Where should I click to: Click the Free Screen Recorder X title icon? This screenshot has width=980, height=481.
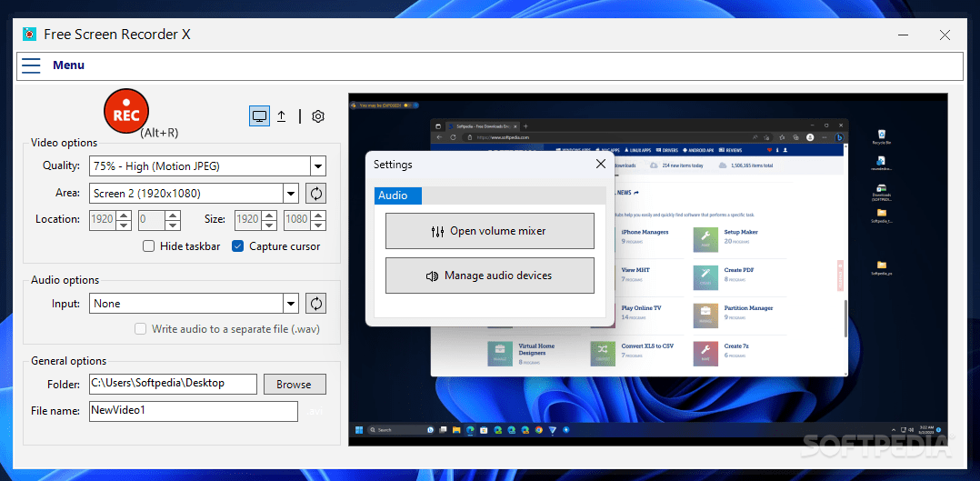pyautogui.click(x=29, y=34)
